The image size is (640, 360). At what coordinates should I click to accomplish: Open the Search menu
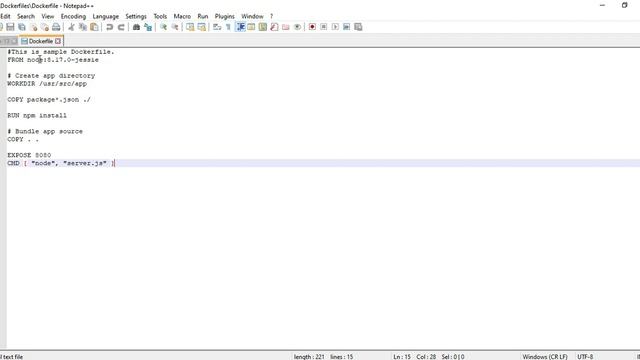tap(26, 16)
